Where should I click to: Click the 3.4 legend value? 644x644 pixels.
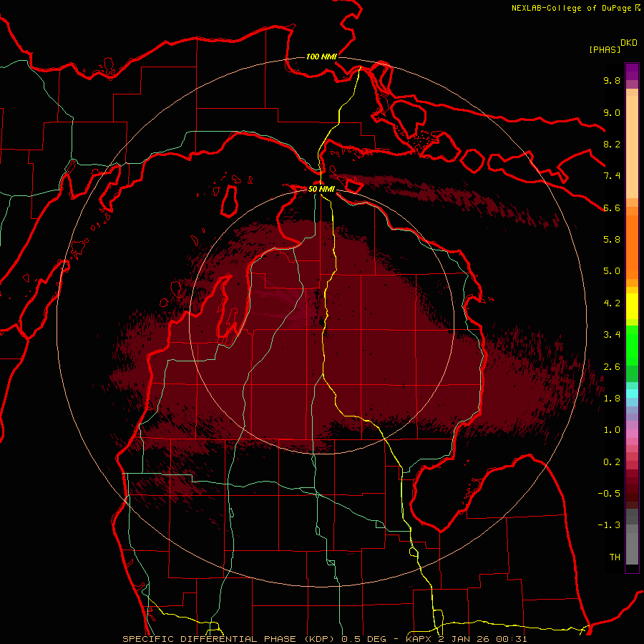tap(612, 334)
